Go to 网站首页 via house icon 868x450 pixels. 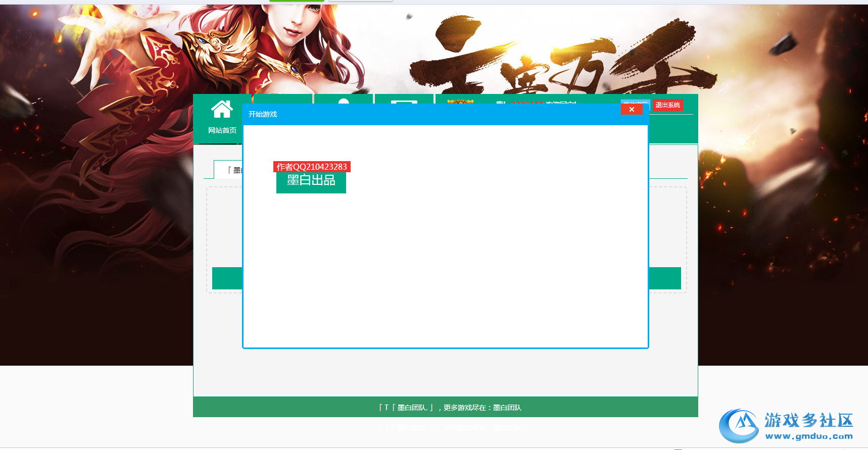[x=222, y=109]
